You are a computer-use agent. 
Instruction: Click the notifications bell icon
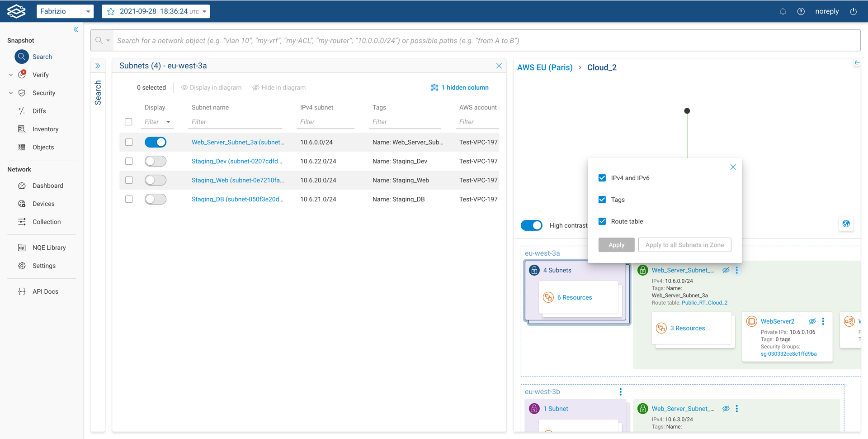pyautogui.click(x=783, y=12)
